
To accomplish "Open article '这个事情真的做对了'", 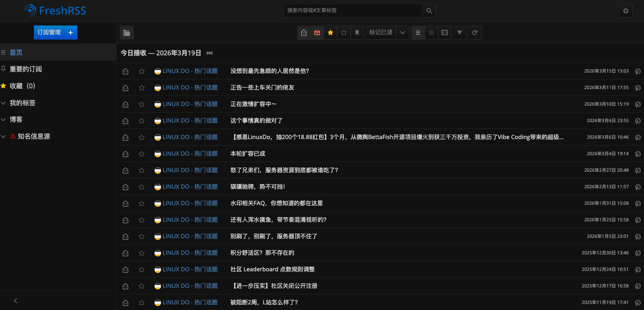I will click(256, 121).
